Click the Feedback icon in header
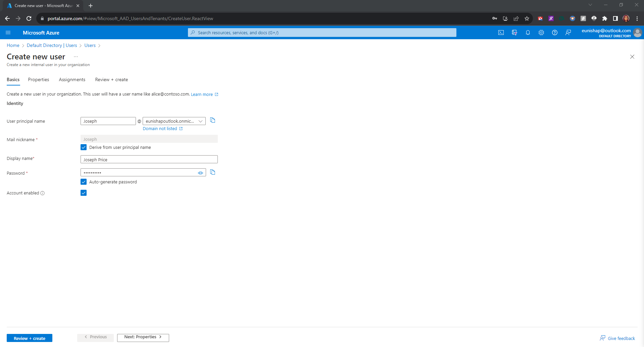Viewport: 644px width, 347px height. click(x=568, y=33)
